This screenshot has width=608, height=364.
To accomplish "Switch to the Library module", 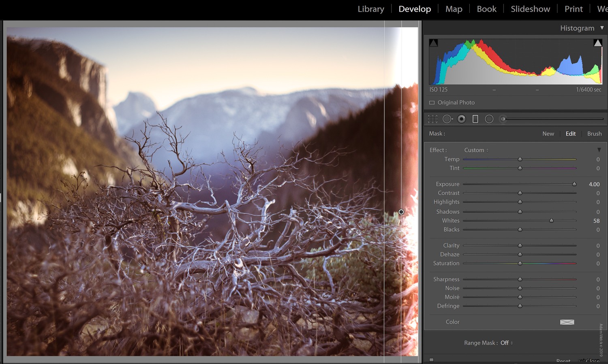I will 370,9.
